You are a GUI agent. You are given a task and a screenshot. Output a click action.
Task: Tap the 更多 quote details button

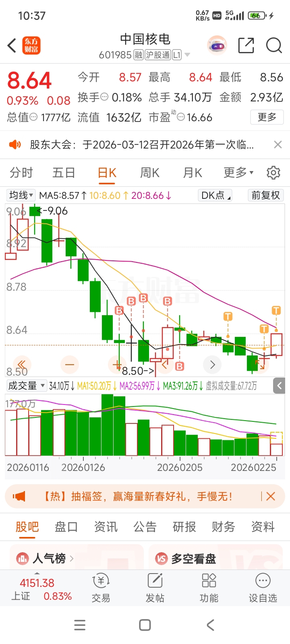click(x=267, y=117)
